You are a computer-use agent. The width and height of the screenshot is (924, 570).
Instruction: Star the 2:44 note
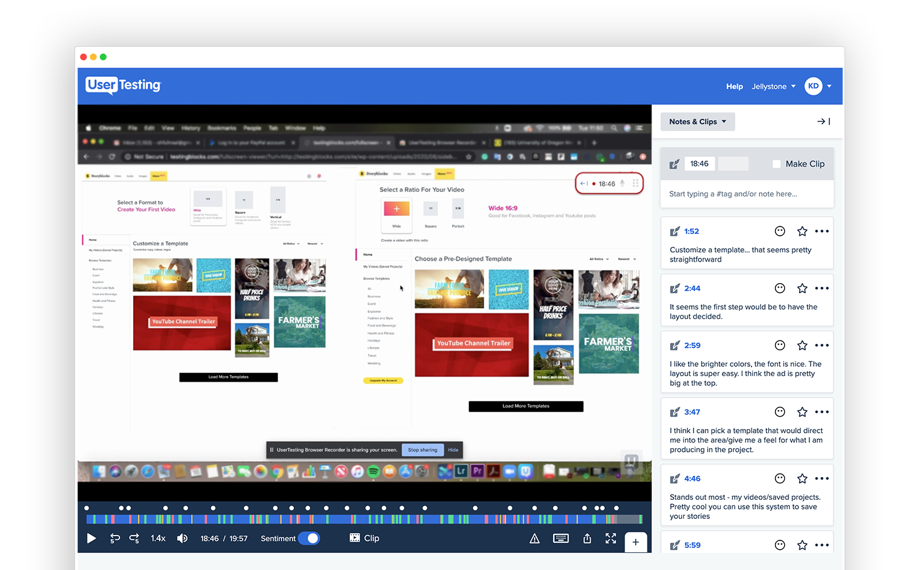click(x=802, y=288)
